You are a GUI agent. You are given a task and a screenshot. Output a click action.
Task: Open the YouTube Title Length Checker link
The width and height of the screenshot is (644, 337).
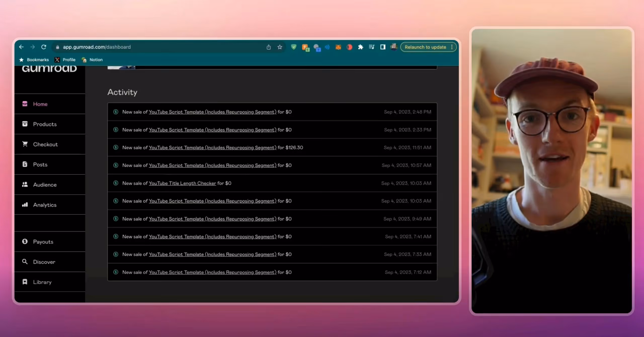coord(182,183)
